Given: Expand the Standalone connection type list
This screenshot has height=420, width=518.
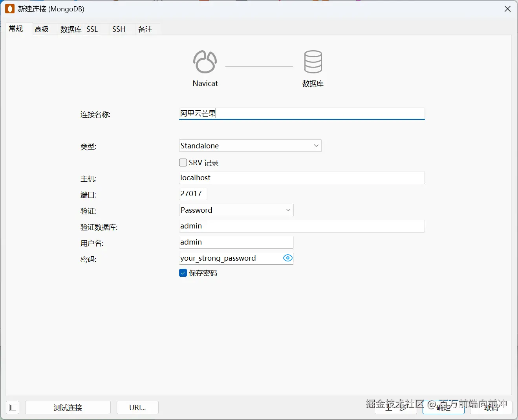Looking at the screenshot, I should [316, 146].
